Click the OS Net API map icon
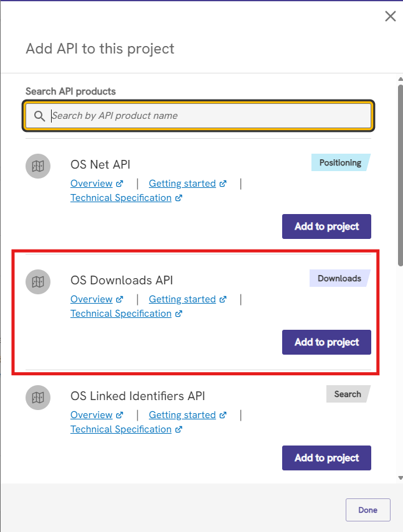 (x=38, y=166)
